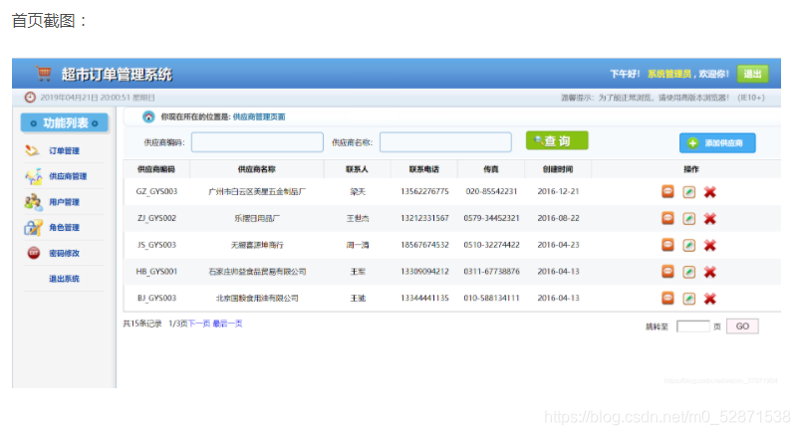800x435 pixels.
Task: Delete the JS_GYS003 supplier with red X
Action: 710,245
